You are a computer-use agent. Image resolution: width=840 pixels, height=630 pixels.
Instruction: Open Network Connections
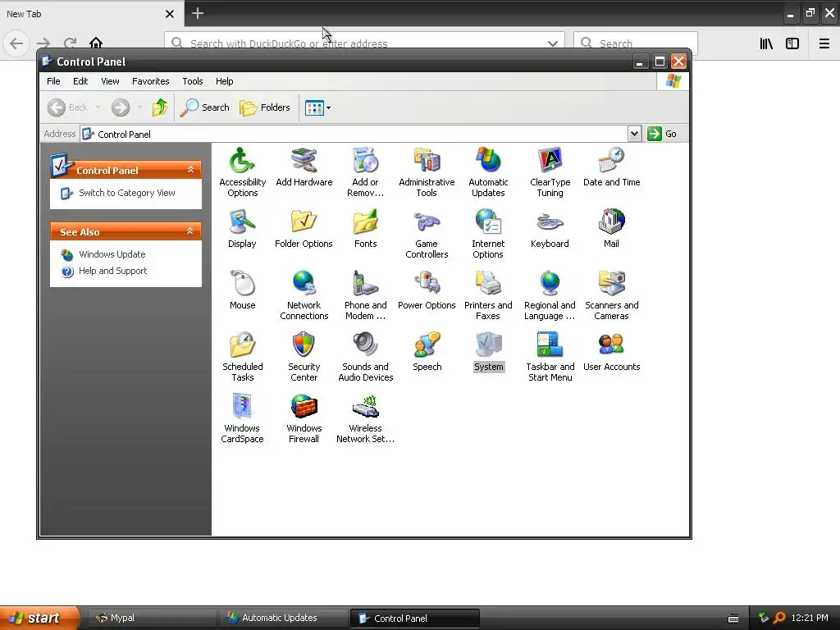304,295
